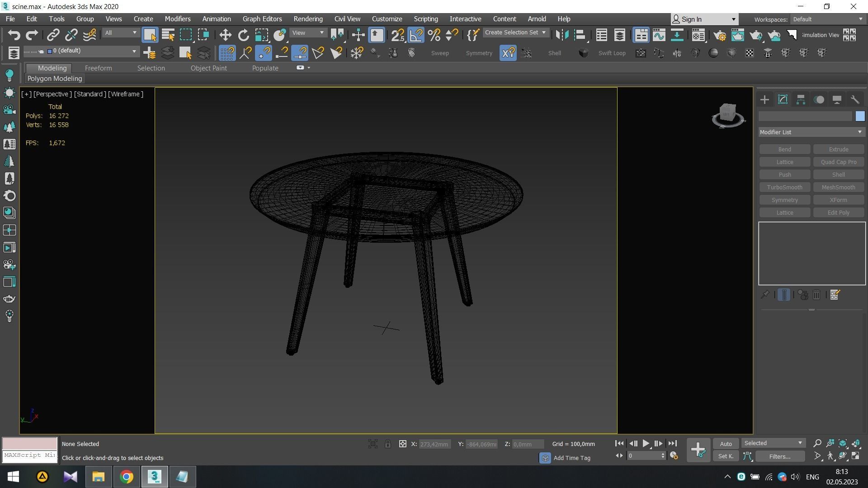Open the Rendering menu
Image resolution: width=868 pixels, height=488 pixels.
click(308, 19)
